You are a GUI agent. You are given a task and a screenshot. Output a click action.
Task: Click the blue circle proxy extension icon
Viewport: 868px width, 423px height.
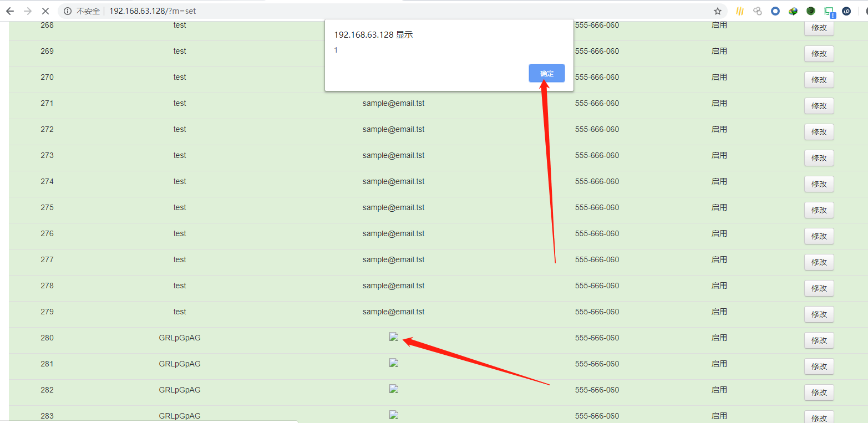775,11
